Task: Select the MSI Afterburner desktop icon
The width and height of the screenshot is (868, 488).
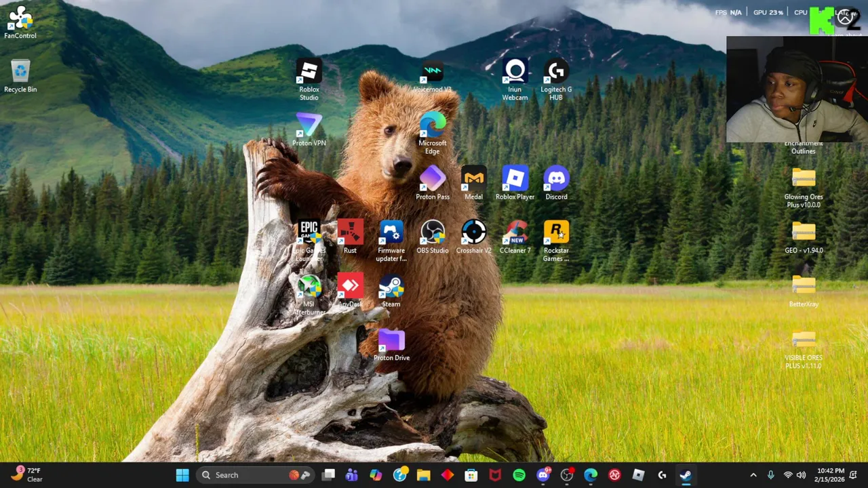Action: [309, 294]
